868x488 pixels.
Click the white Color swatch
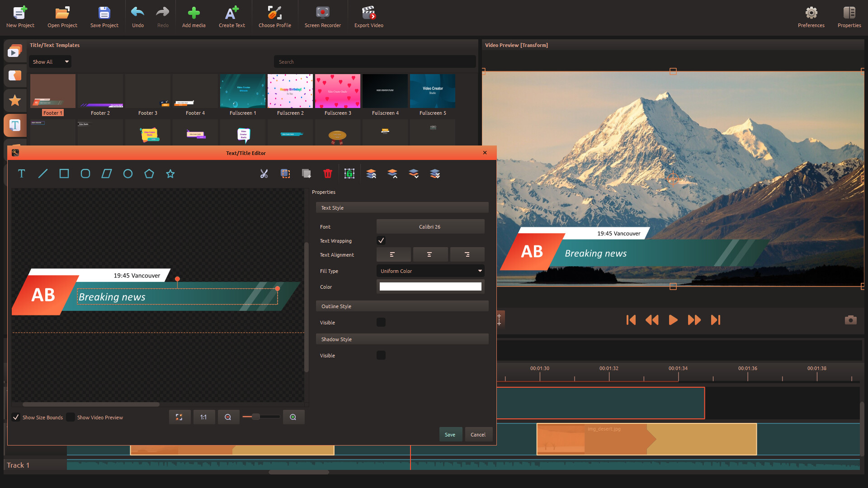[430, 286]
